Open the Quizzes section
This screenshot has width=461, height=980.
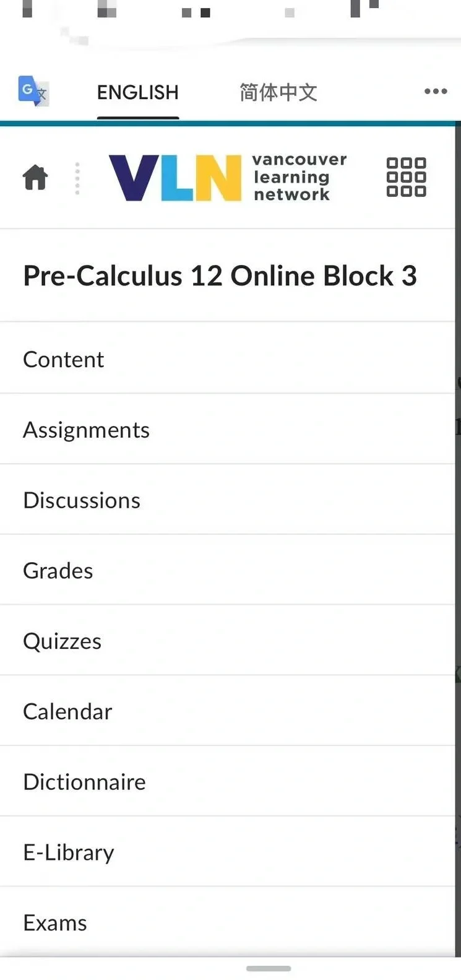point(227,641)
